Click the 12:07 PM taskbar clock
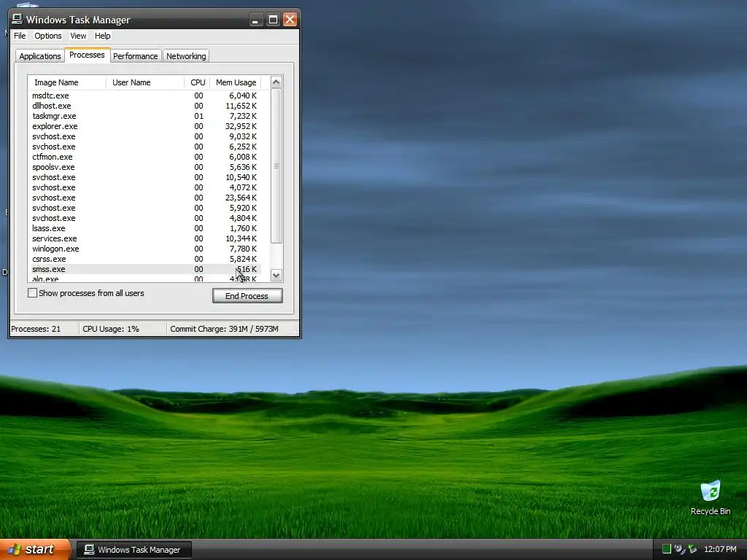This screenshot has height=560, width=747. [x=720, y=550]
